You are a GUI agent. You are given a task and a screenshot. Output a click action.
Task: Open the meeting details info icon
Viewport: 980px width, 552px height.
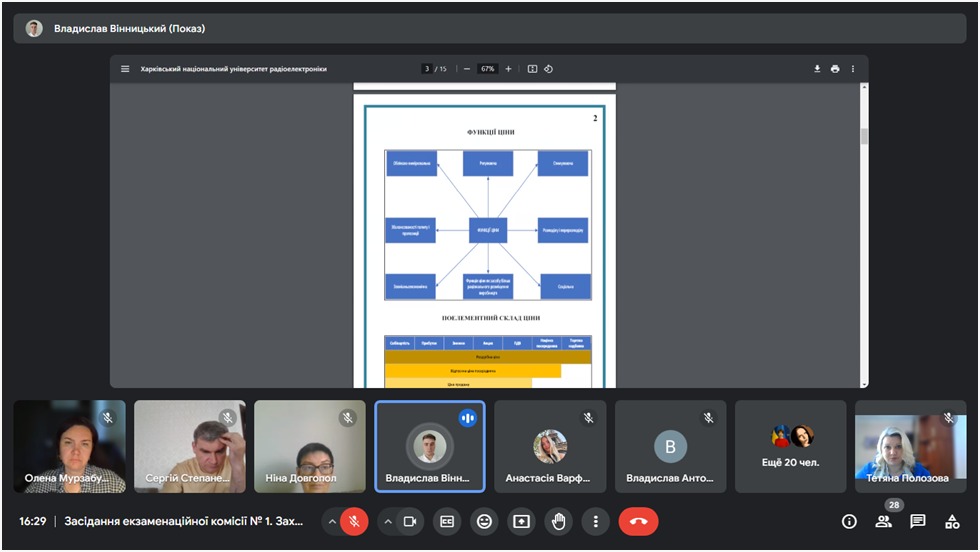coord(849,521)
